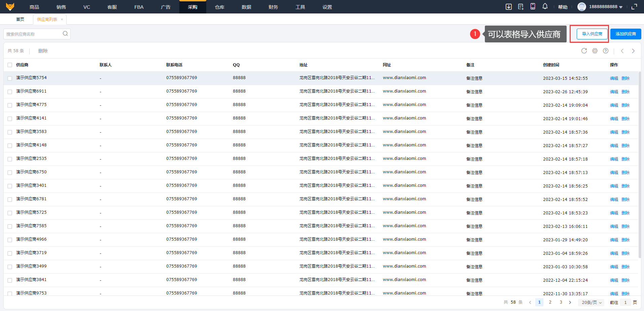
Task: Open the task list icon in header
Action: click(521, 7)
